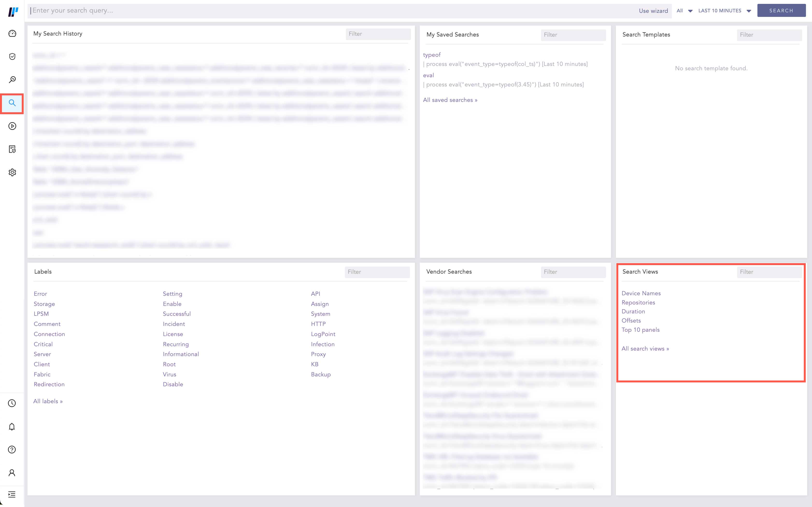Click the LogPoint logo in top-left corner
The width and height of the screenshot is (812, 507).
(12, 11)
